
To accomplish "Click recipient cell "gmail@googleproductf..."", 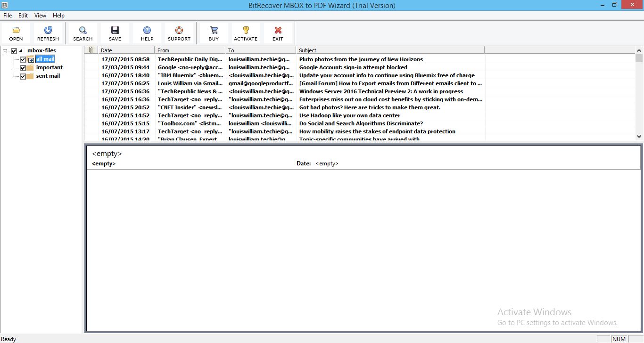I will 261,83.
